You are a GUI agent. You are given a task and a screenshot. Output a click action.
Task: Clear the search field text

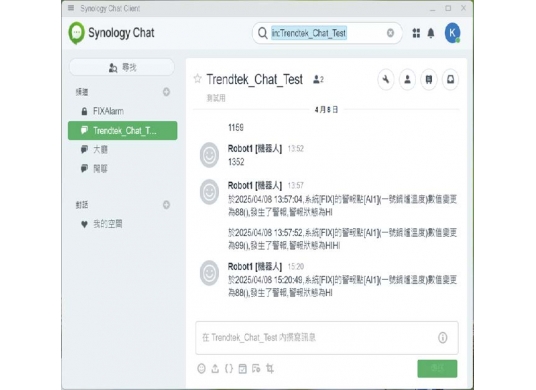tap(390, 33)
